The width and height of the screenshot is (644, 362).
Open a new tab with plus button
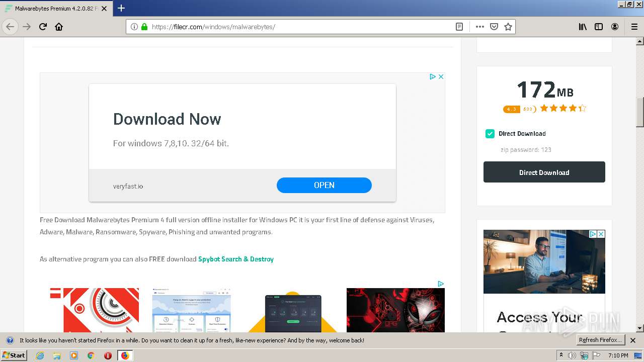click(x=121, y=8)
